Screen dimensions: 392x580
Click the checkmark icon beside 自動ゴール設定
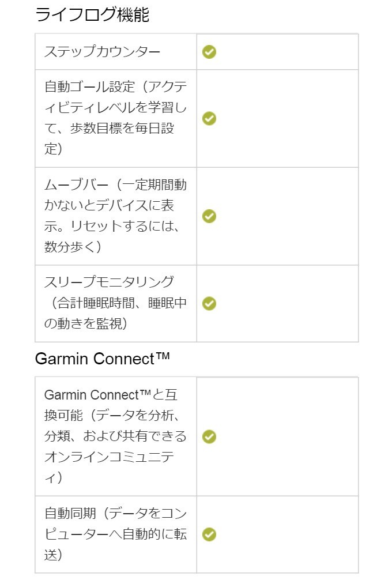pyautogui.click(x=209, y=118)
